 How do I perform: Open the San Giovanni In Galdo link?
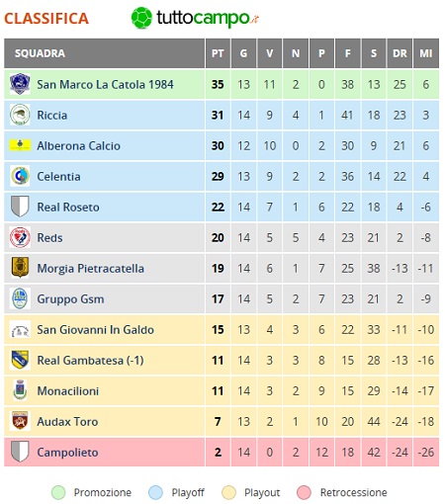pyautogui.click(x=95, y=330)
